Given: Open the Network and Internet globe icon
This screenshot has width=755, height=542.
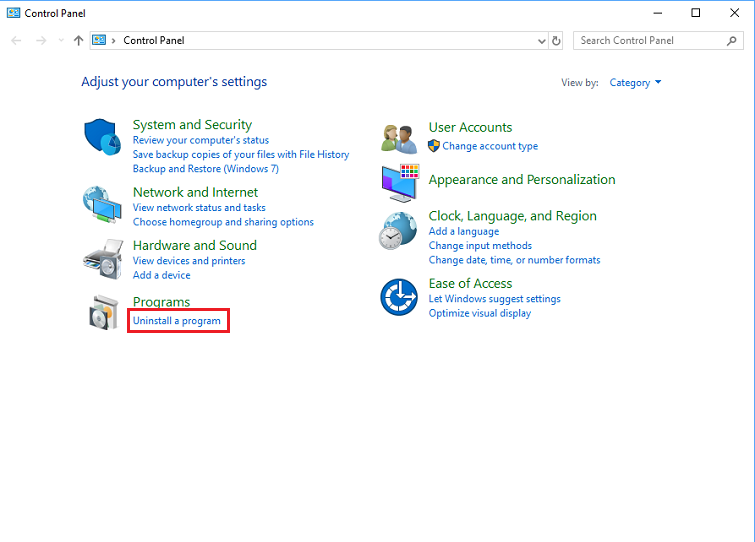Looking at the screenshot, I should pos(102,203).
